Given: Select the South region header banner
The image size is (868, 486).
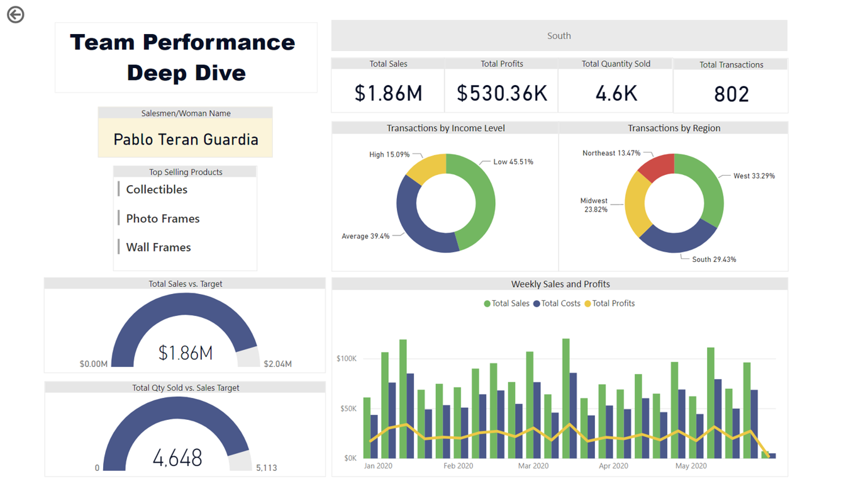Looking at the screenshot, I should [x=559, y=35].
